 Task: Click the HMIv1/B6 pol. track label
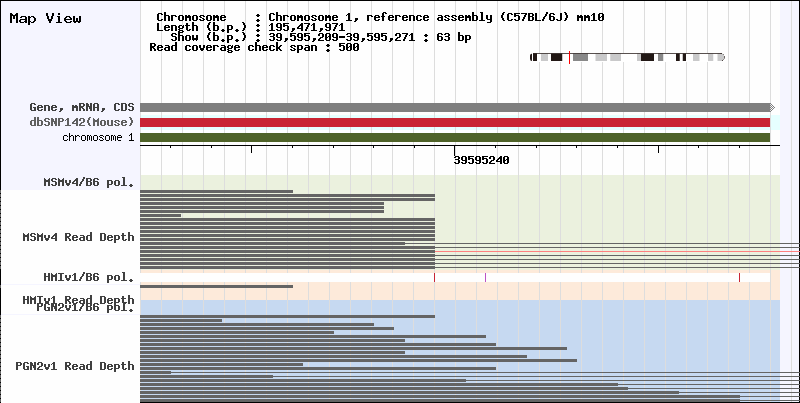[x=89, y=278]
